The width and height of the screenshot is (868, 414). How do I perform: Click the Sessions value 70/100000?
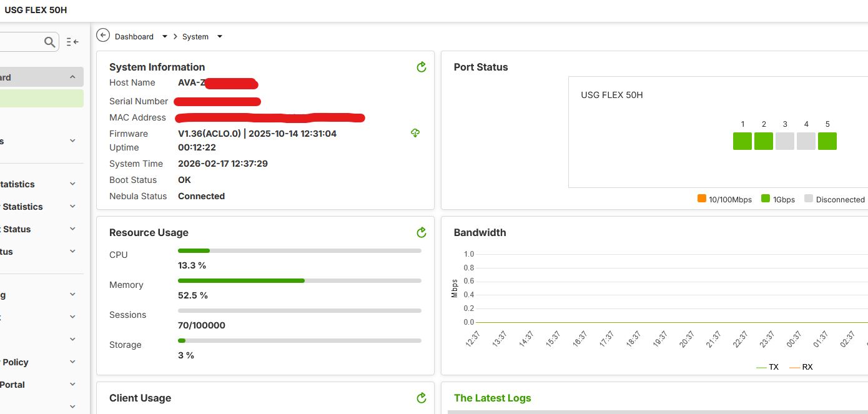tap(202, 325)
